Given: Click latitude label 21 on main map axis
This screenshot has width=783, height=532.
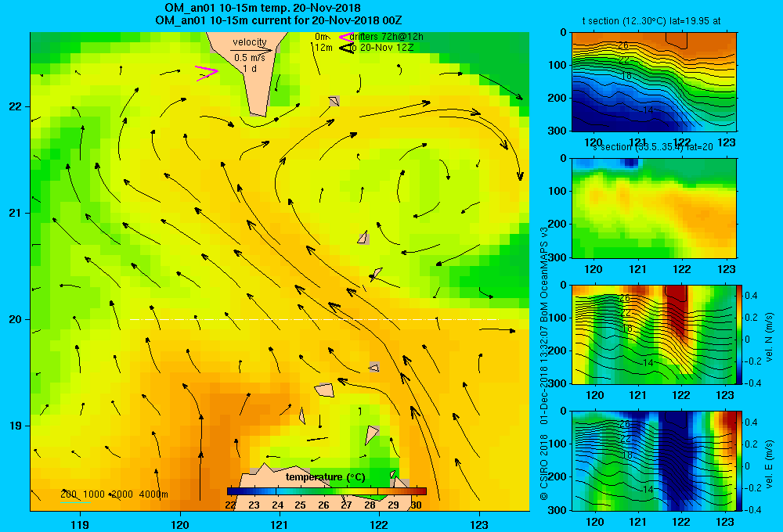Looking at the screenshot, I should click(16, 213).
